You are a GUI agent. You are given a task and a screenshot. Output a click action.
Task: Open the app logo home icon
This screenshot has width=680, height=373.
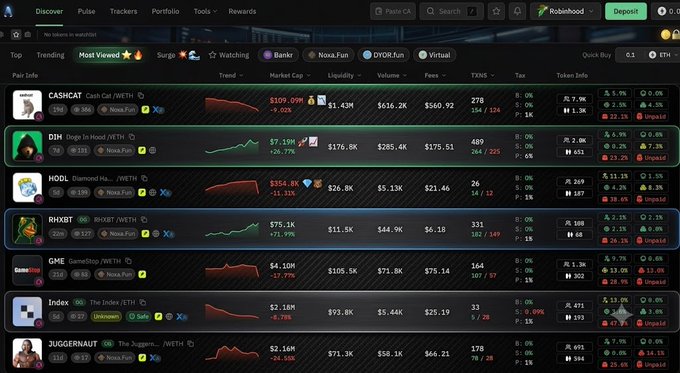(x=8, y=11)
